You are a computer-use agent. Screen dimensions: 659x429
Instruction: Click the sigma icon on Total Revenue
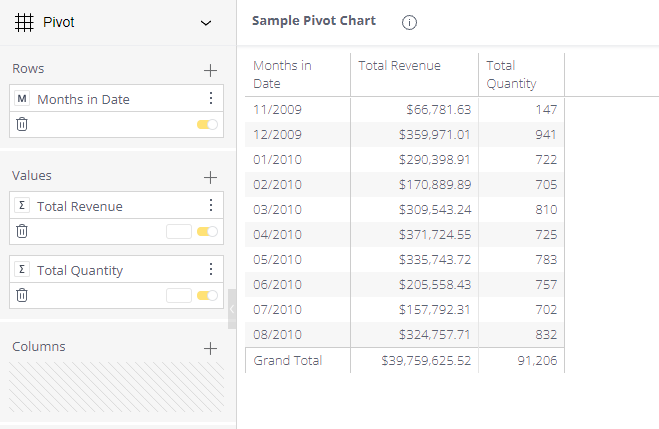22,206
